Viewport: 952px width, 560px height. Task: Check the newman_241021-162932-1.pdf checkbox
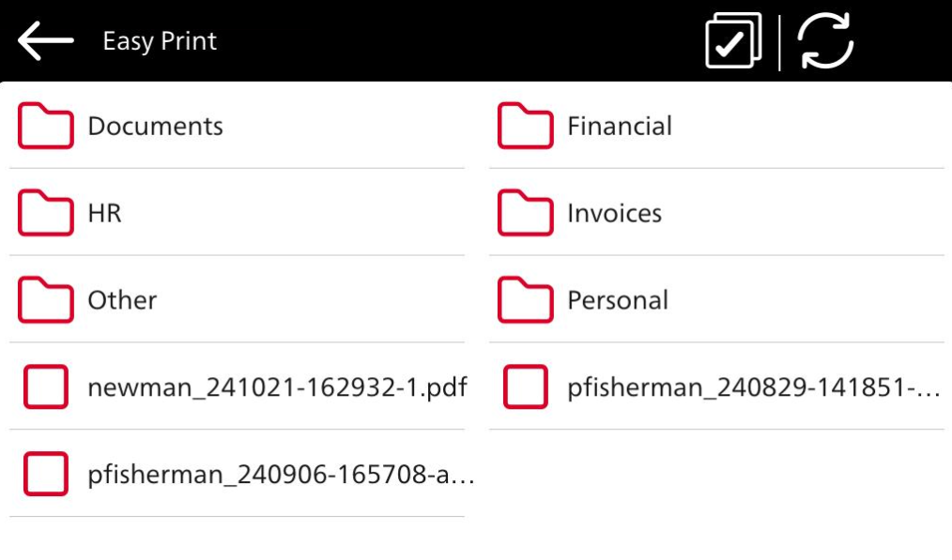coord(46,387)
